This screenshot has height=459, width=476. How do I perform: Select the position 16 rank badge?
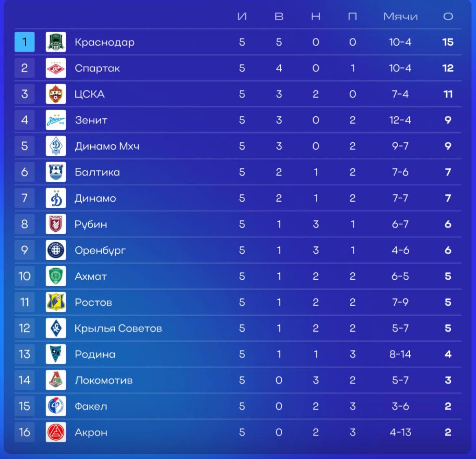(x=24, y=432)
